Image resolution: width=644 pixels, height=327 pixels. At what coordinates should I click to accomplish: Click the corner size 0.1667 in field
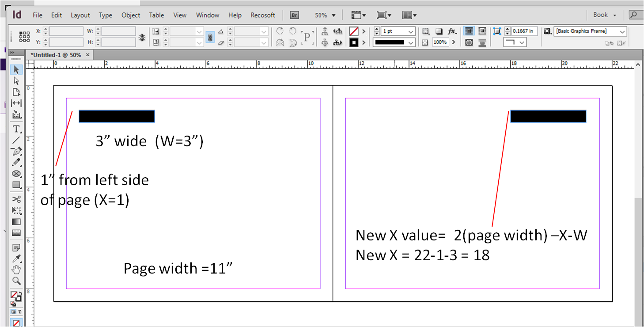[x=524, y=31]
